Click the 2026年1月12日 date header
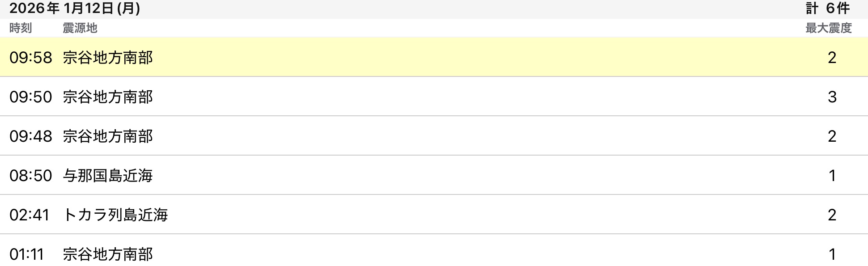This screenshot has width=868, height=266. pyautogui.click(x=74, y=8)
